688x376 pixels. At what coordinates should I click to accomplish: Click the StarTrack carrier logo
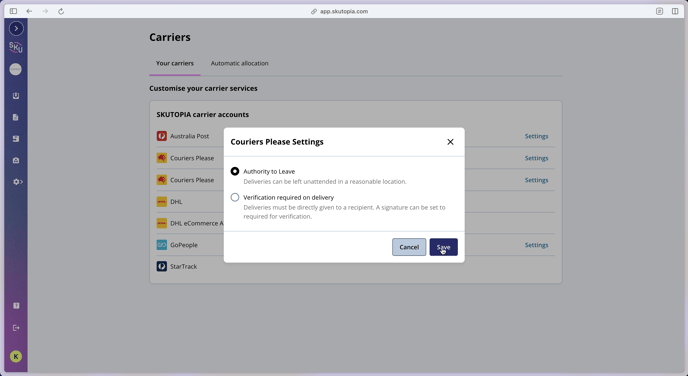[x=162, y=266]
